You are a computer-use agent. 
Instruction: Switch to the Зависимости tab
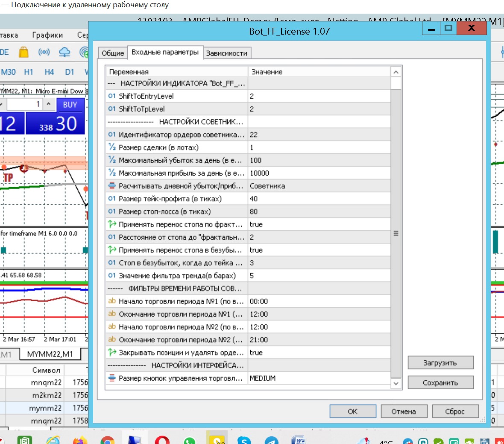coord(227,53)
